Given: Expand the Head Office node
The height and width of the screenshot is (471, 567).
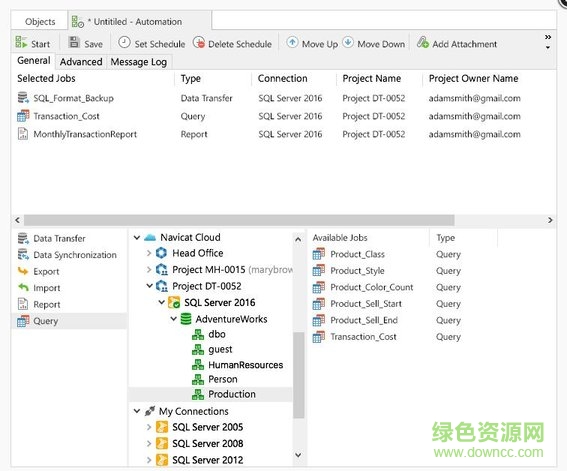Looking at the screenshot, I should tap(149, 253).
